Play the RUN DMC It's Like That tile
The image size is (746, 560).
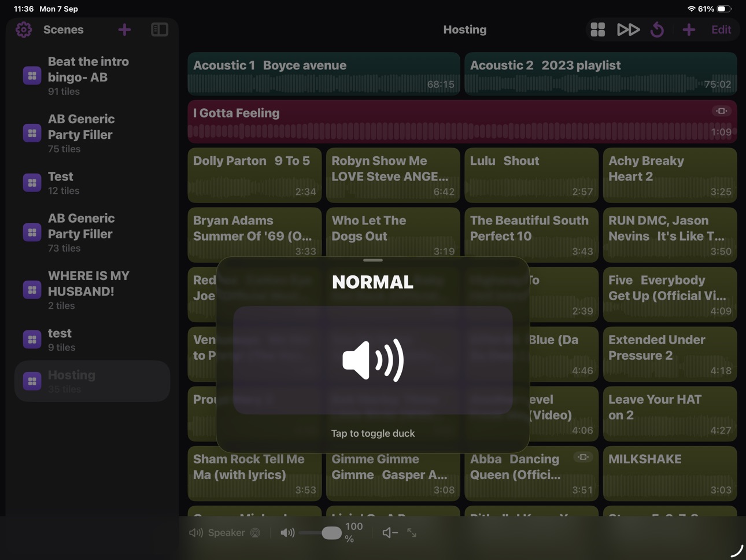[x=670, y=235]
